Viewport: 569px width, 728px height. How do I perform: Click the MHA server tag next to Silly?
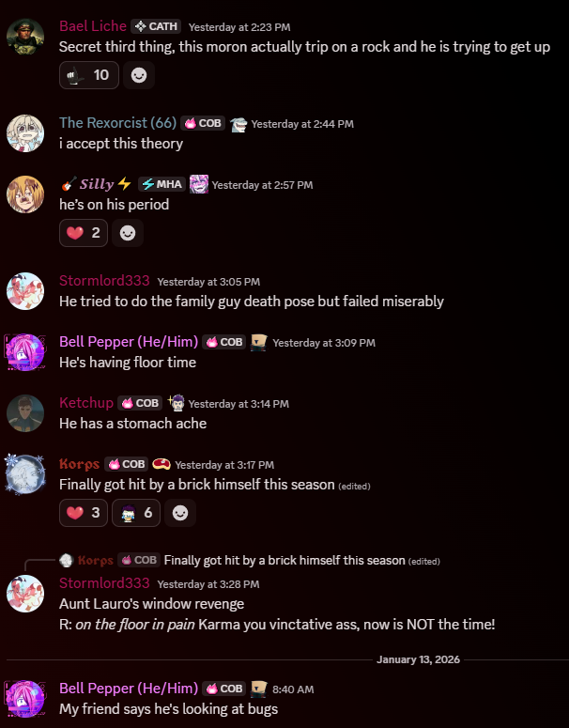click(x=162, y=184)
